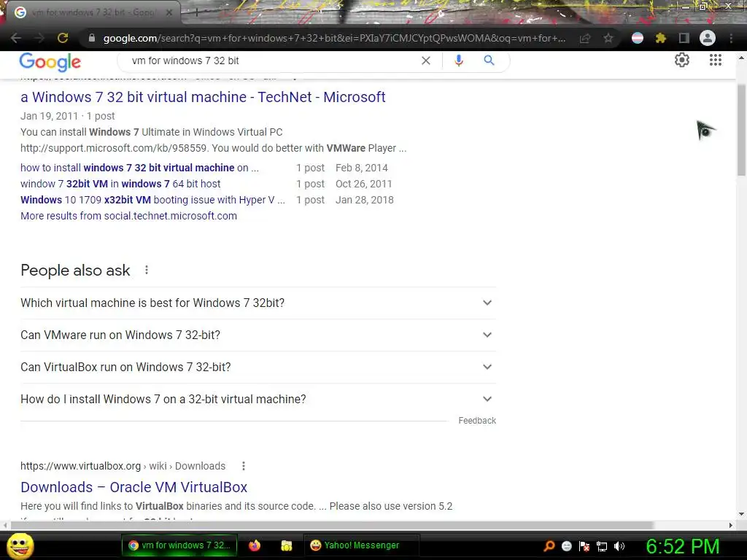Clear the search box with X

426,61
